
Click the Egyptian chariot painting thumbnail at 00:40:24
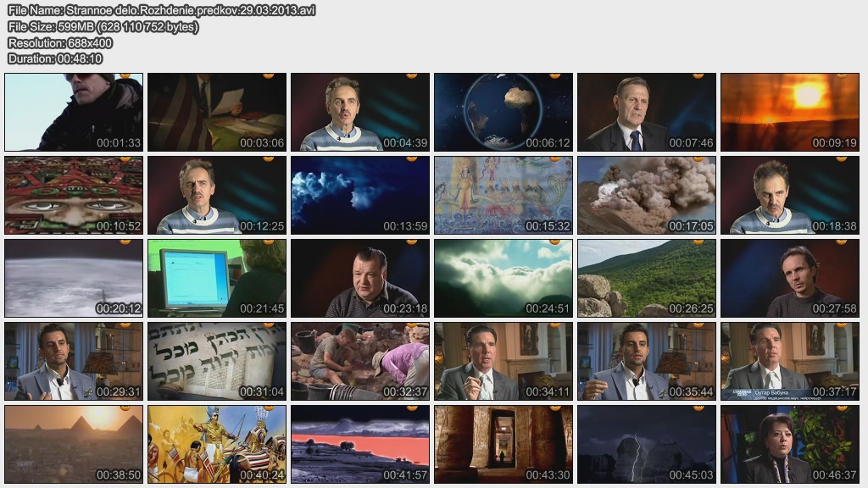click(x=217, y=444)
